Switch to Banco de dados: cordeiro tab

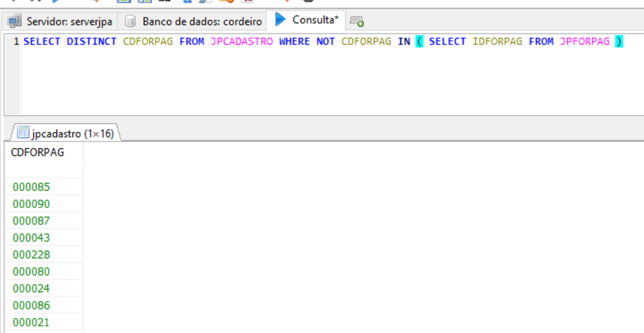[194, 21]
